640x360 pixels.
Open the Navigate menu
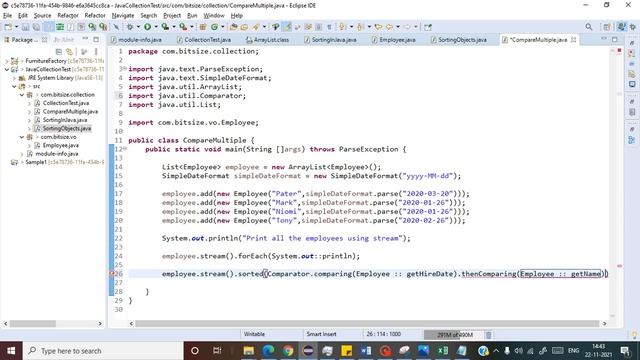(123, 16)
